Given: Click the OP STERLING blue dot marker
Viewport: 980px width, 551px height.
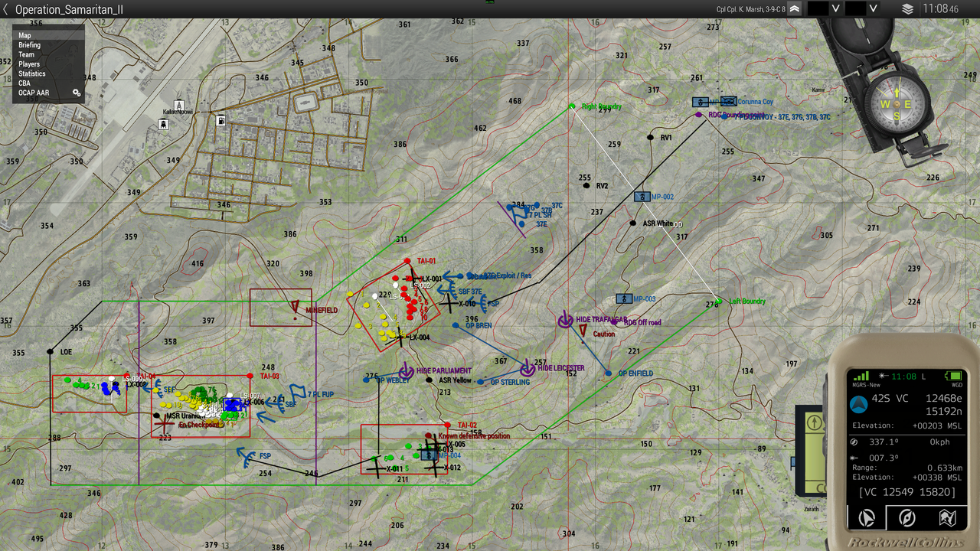Looking at the screenshot, I should tap(480, 382).
